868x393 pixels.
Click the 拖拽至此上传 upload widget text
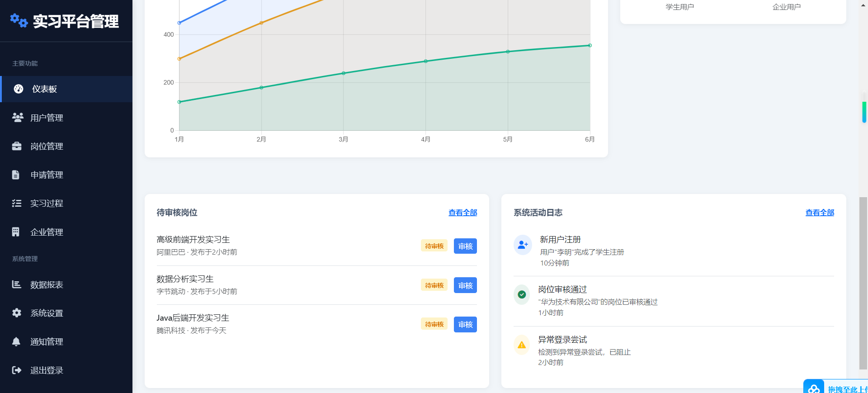coord(848,389)
